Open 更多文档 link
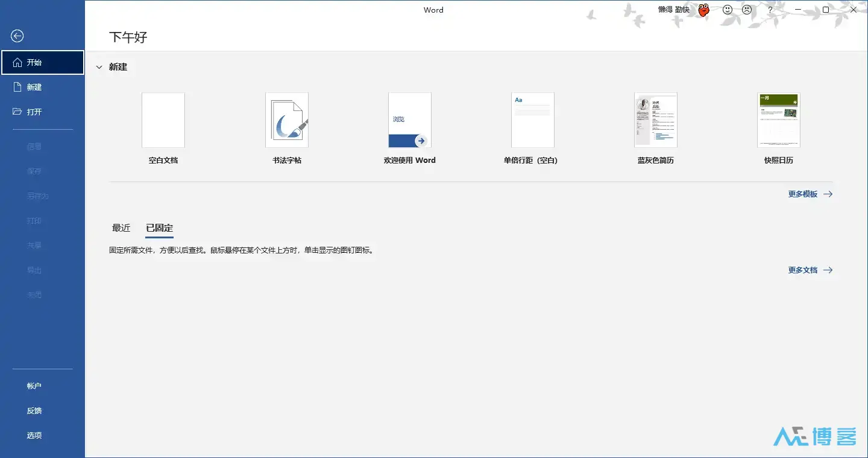The height and width of the screenshot is (458, 868). pos(804,270)
